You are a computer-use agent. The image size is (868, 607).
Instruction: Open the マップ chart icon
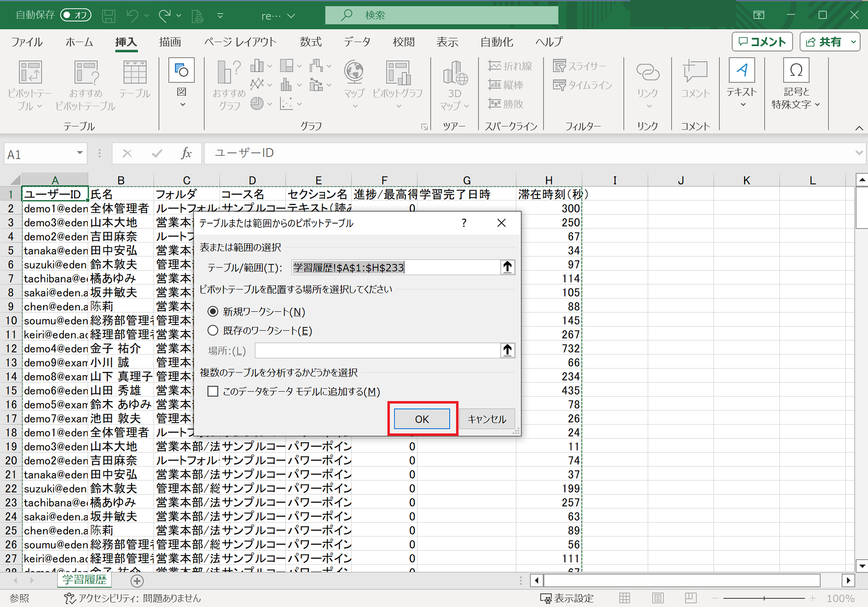[x=354, y=85]
